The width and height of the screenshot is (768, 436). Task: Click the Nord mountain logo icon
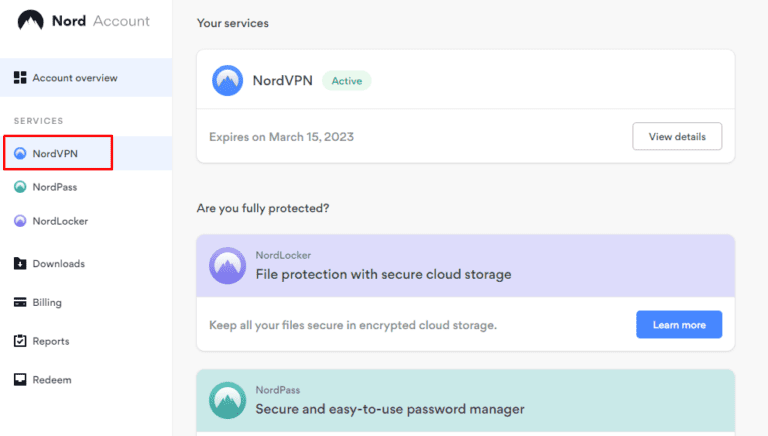[x=31, y=21]
